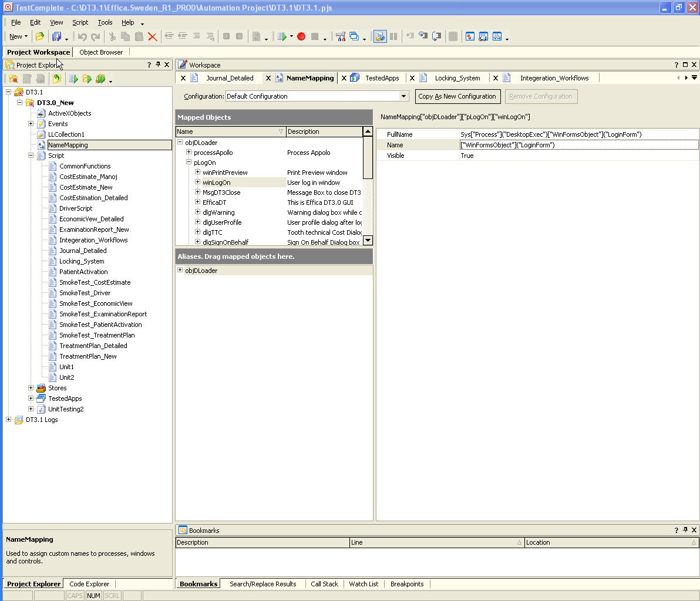Pin the Project Explorer panel
The width and height of the screenshot is (700, 601).
[x=158, y=65]
